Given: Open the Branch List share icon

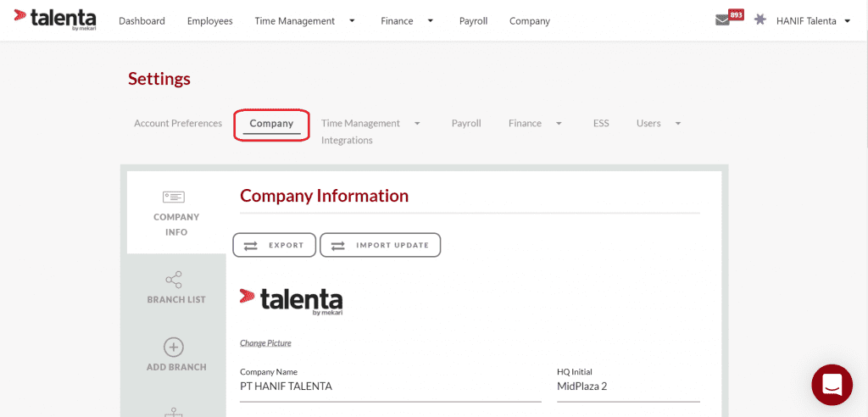Looking at the screenshot, I should 174,281.
